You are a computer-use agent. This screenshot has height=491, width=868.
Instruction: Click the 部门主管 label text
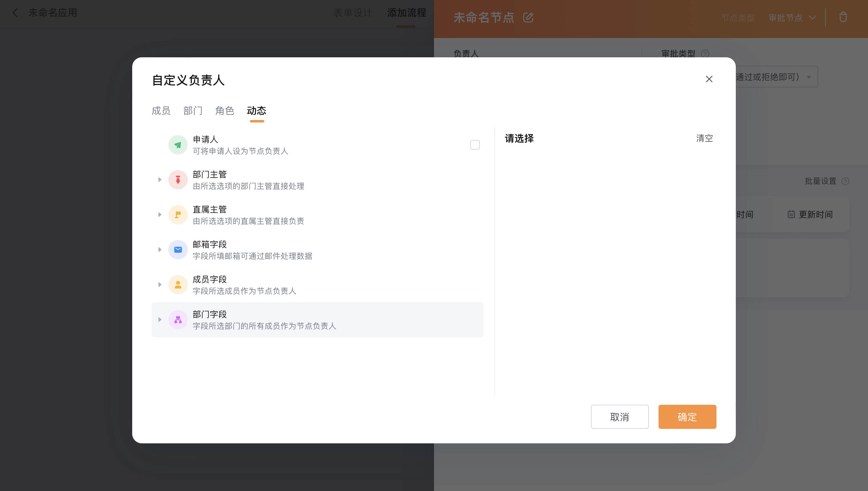tap(209, 174)
